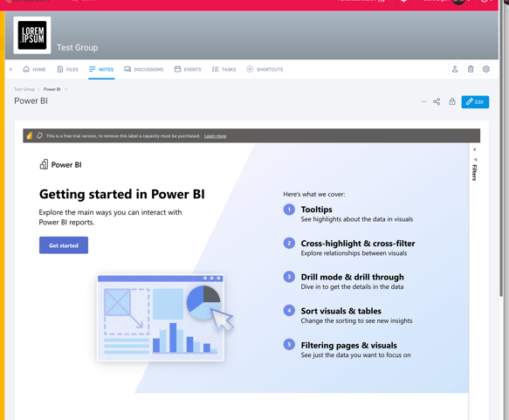
Task: Click 'See just the data you want' text
Action: pyautogui.click(x=355, y=355)
